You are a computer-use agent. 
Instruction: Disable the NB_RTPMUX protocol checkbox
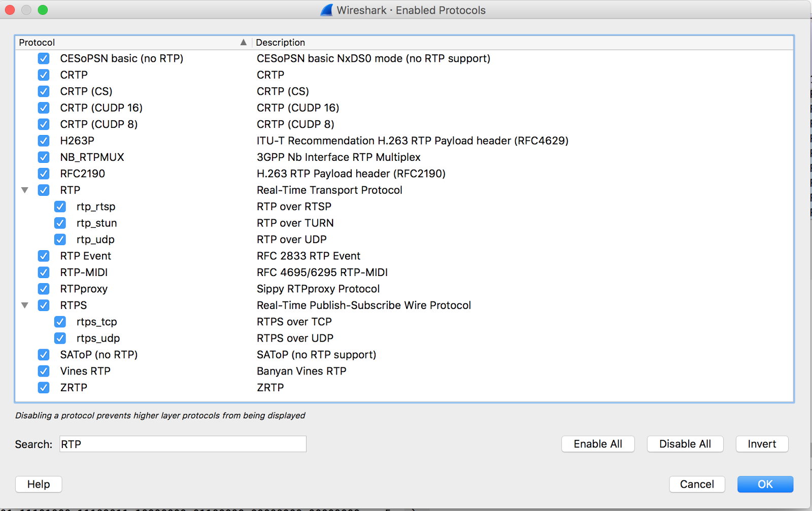point(44,157)
